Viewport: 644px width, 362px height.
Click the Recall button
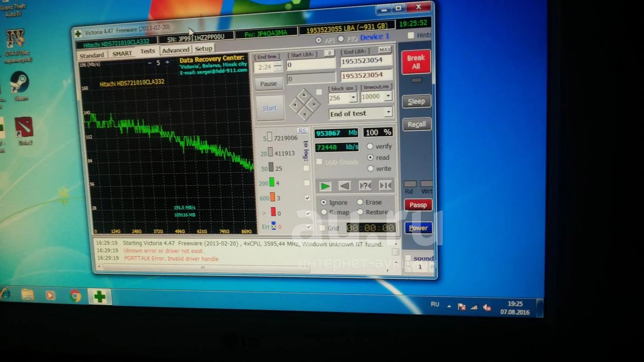pyautogui.click(x=417, y=124)
